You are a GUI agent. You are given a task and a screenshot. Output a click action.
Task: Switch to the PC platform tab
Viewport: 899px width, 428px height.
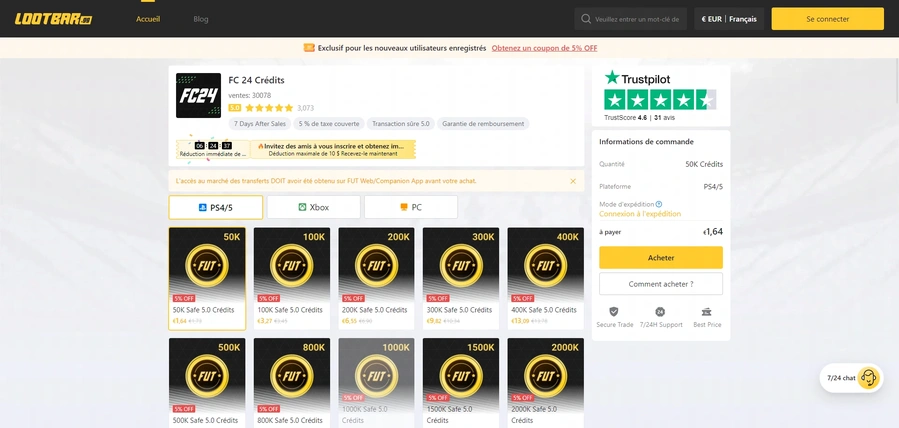411,207
